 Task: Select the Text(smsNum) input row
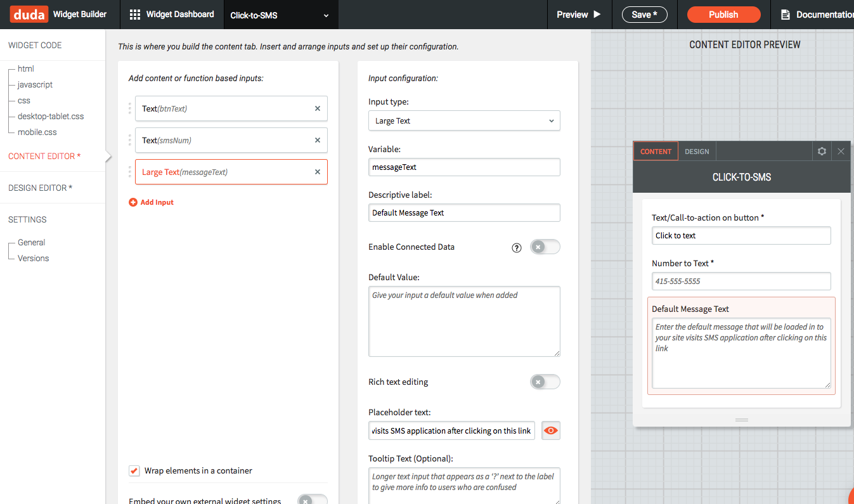(x=231, y=140)
